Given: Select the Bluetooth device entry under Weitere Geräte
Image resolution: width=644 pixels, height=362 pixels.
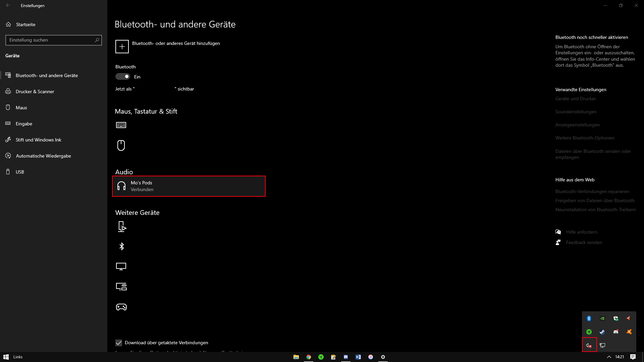Looking at the screenshot, I should 122,246.
